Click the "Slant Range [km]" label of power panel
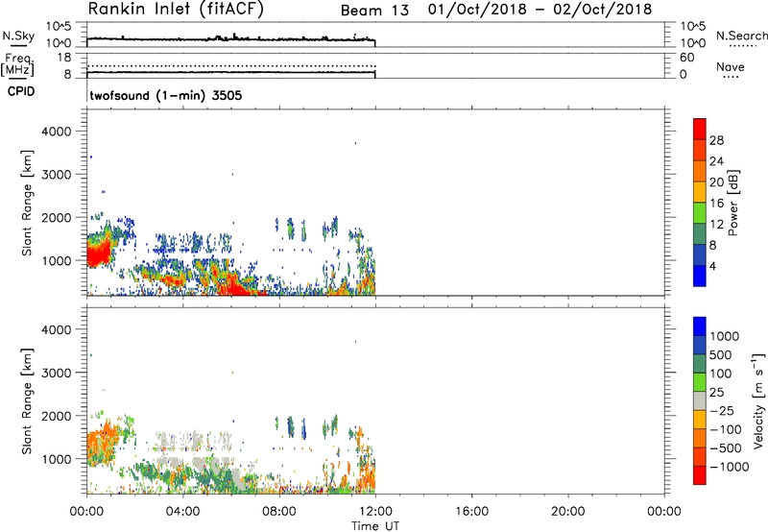Image resolution: width=768 pixels, height=532 pixels. coord(27,203)
